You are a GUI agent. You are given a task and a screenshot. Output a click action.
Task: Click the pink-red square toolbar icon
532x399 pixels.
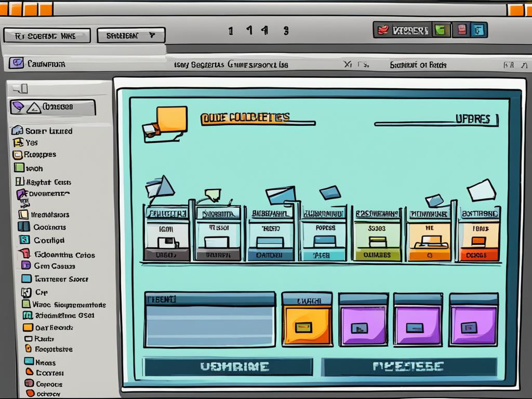click(461, 30)
